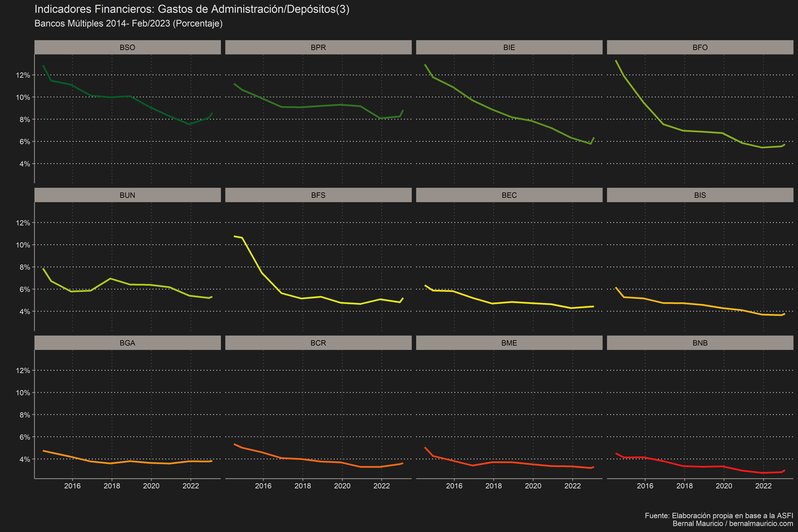Click the 2022 x-axis label under BGA
This screenshot has height=532, width=798.
pos(191,486)
